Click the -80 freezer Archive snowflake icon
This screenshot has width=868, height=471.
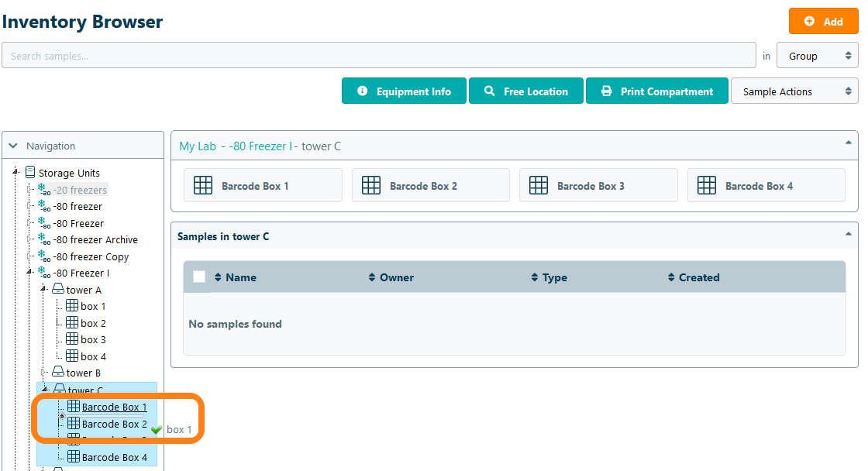43,239
